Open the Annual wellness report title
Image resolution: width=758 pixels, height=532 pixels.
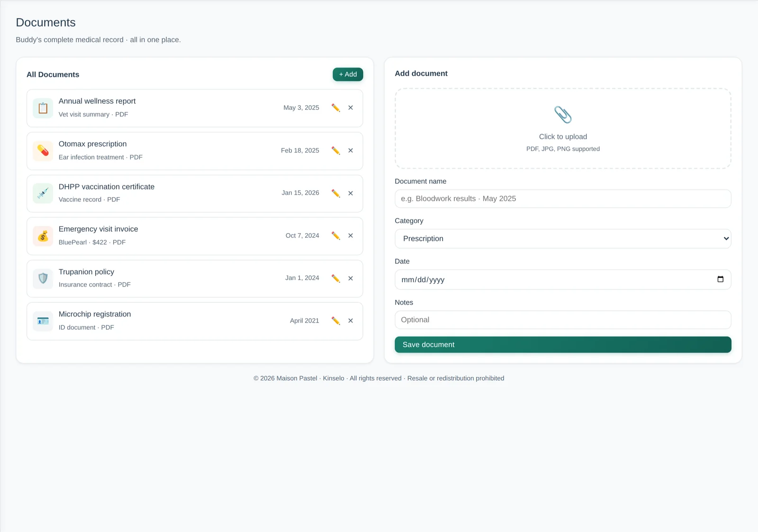point(97,101)
